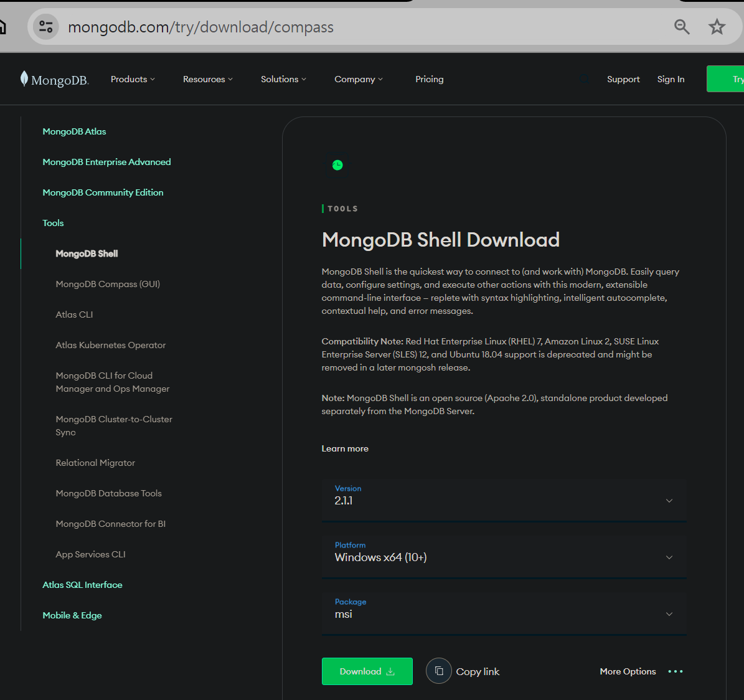Expand the Solutions menu
The height and width of the screenshot is (700, 744).
[283, 79]
